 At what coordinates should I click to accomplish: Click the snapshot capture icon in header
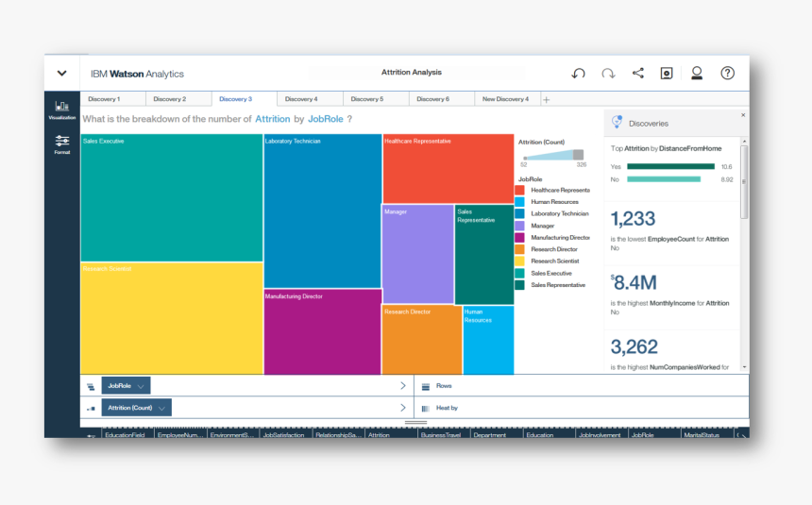coord(667,74)
